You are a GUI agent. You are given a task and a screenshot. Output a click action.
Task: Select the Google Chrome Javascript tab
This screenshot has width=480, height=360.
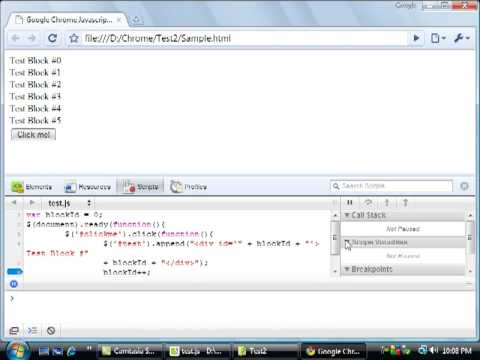click(67, 20)
